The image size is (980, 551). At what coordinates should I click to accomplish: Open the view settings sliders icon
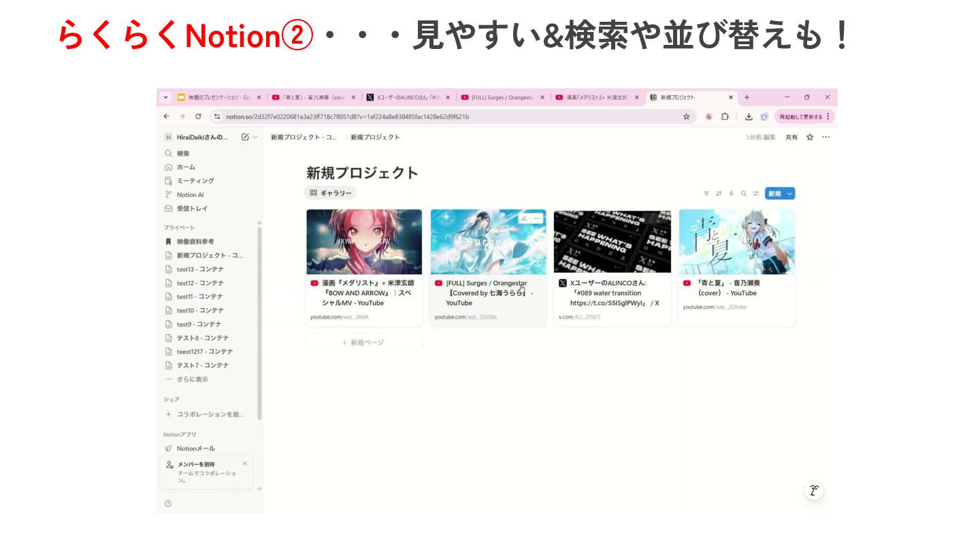756,194
